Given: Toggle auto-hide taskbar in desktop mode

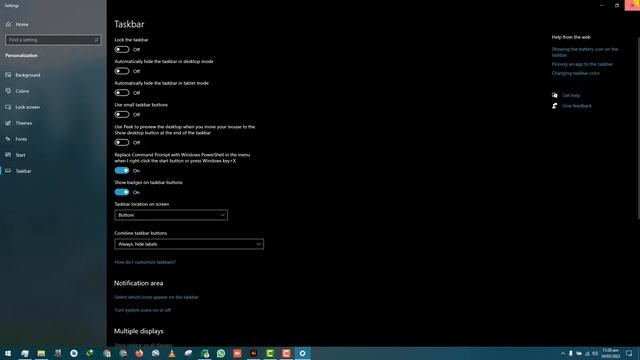Looking at the screenshot, I should tap(122, 71).
